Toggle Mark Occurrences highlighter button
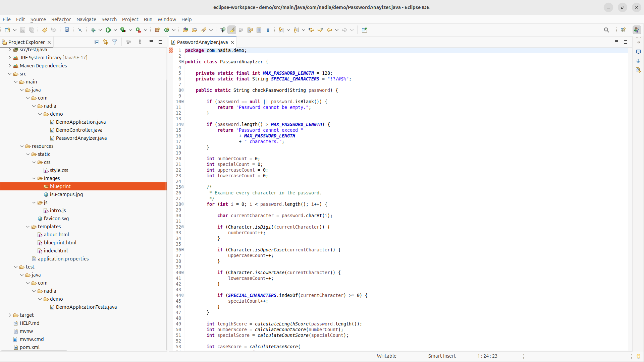 232,30
